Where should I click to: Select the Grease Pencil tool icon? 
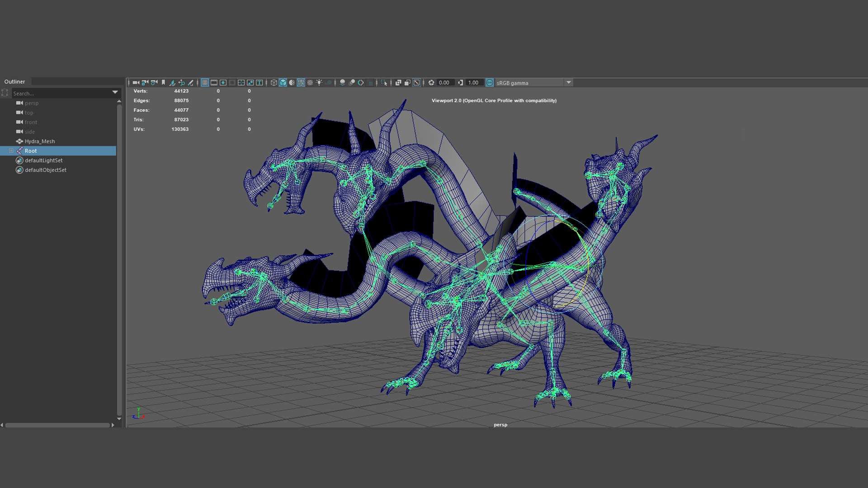pos(190,83)
